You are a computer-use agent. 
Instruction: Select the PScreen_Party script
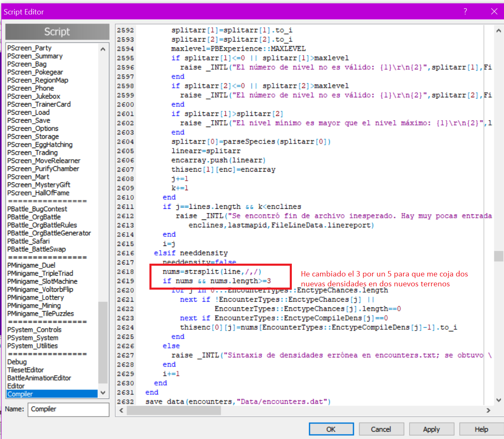29,48
